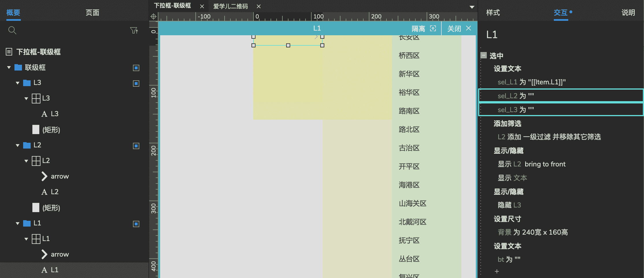
Task: Click the 显示 L2 bring to front action
Action: tap(532, 164)
